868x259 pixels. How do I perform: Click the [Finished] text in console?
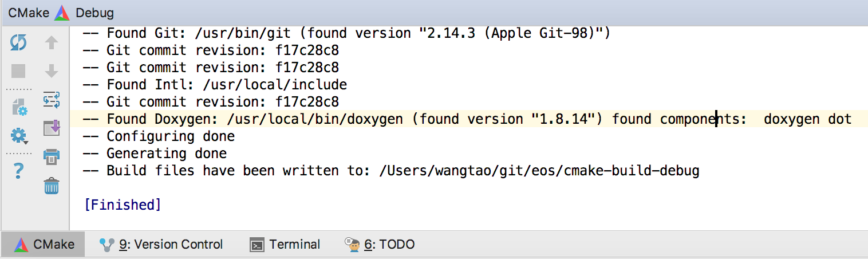(x=123, y=205)
